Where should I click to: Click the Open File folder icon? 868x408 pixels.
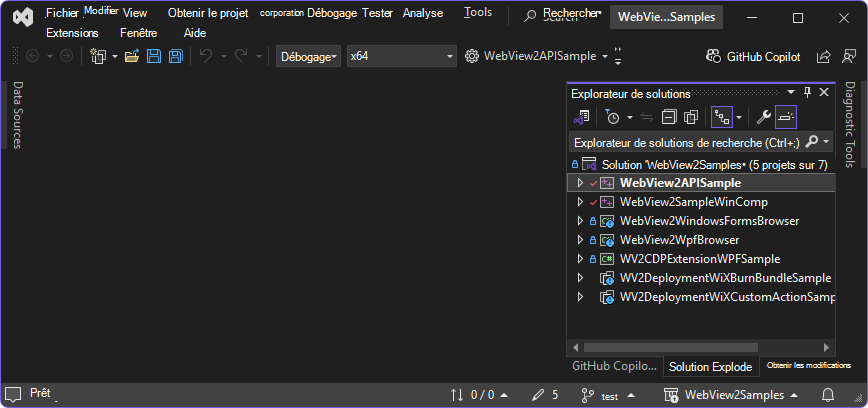coord(131,56)
